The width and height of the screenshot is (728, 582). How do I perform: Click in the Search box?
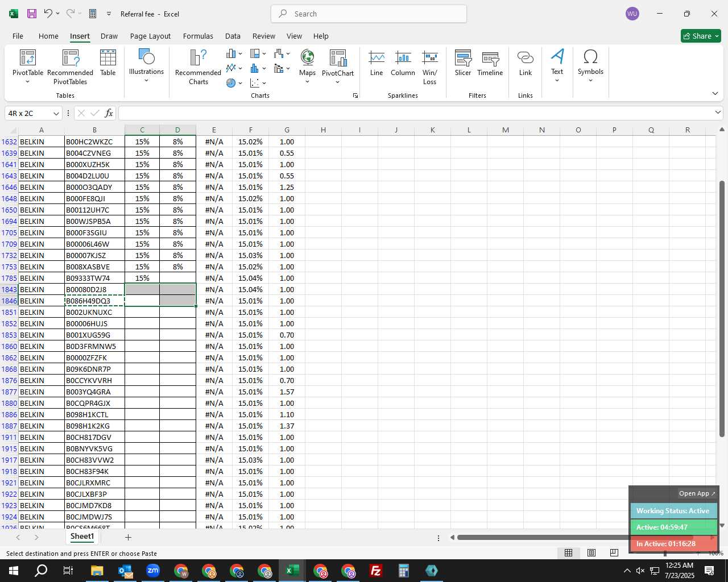(x=369, y=14)
